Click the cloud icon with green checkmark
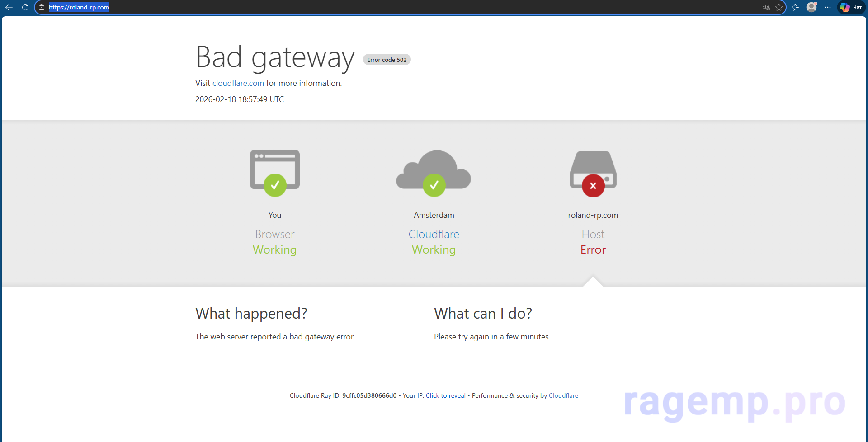This screenshot has height=442, width=868. [x=434, y=173]
